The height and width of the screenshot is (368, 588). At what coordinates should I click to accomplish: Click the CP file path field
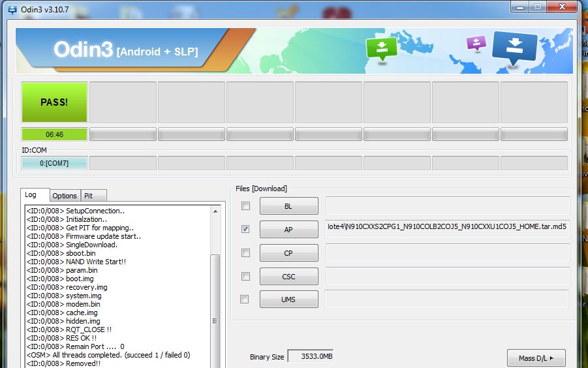pyautogui.click(x=448, y=253)
